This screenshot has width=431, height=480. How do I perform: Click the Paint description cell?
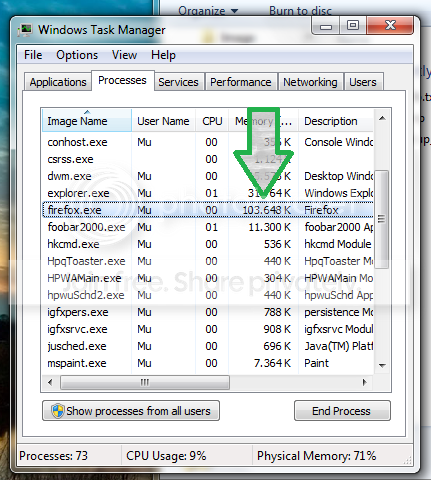coord(316,363)
